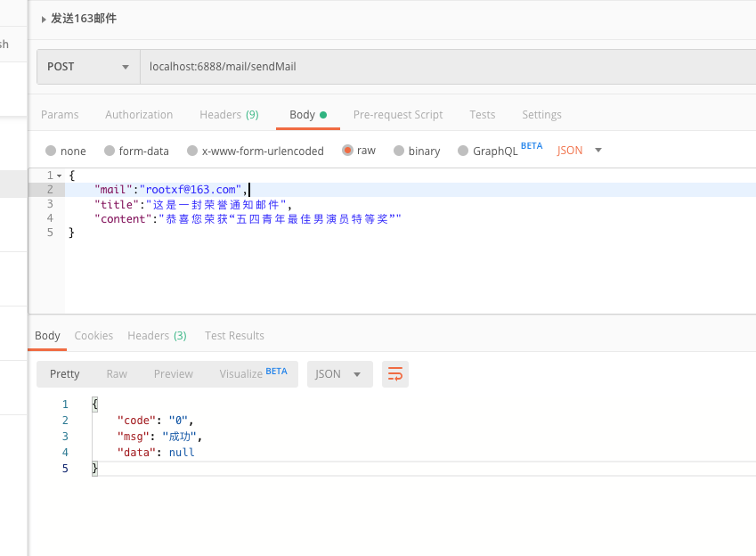The image size is (756, 556).
Task: Select the Visualize BETA response view
Action: click(x=253, y=373)
